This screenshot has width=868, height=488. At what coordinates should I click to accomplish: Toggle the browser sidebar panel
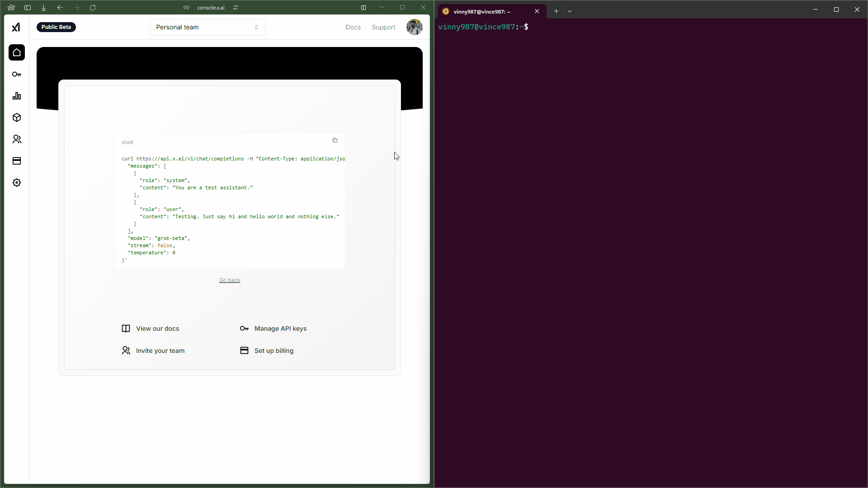click(x=28, y=8)
